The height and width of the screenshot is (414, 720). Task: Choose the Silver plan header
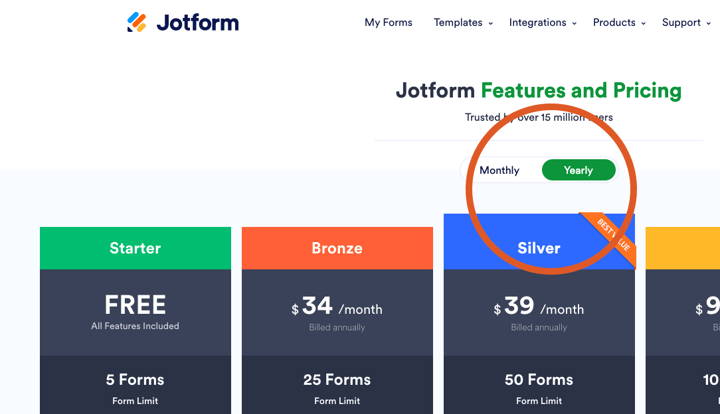tap(539, 248)
